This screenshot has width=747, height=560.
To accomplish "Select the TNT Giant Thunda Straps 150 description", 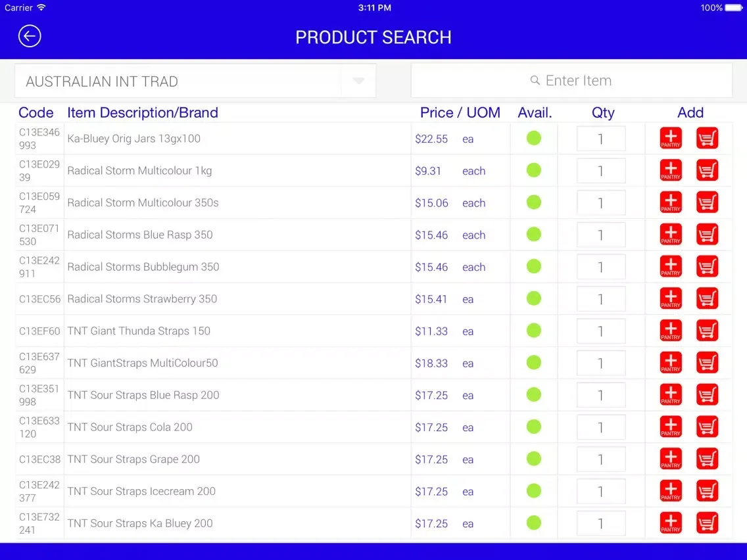I will [139, 331].
